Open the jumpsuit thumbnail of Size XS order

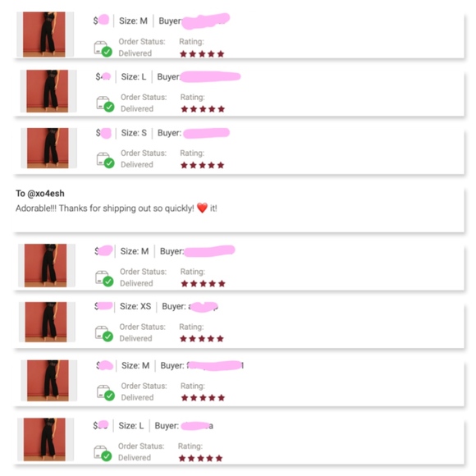46,322
